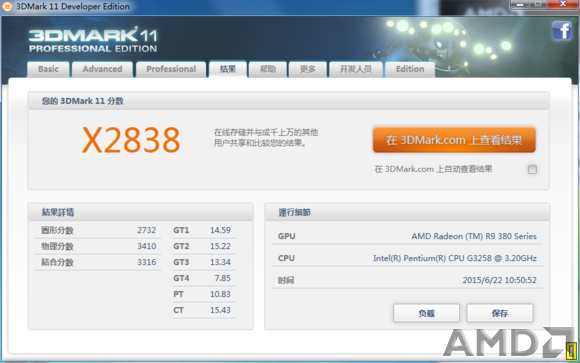Open the 结果 results tab
The width and height of the screenshot is (580, 363).
click(x=228, y=69)
